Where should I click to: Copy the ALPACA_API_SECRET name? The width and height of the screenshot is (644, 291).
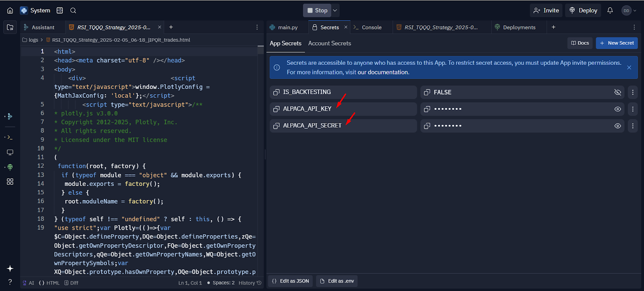tap(276, 126)
